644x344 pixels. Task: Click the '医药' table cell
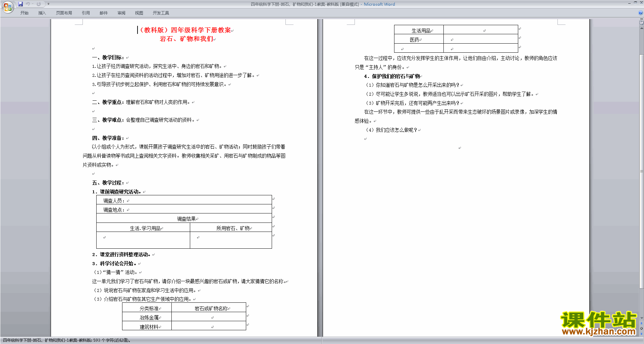(x=419, y=39)
